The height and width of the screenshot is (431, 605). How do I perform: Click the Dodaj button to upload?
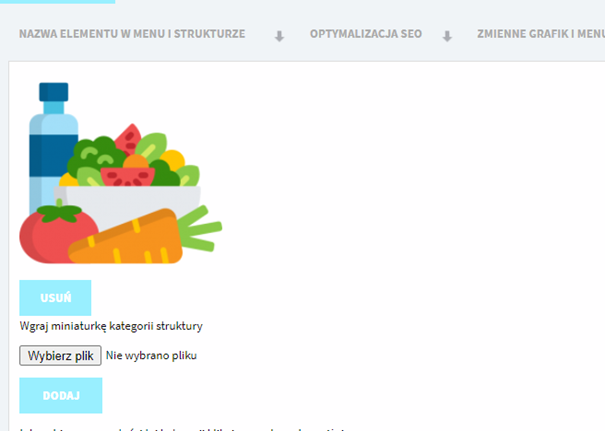tap(61, 396)
